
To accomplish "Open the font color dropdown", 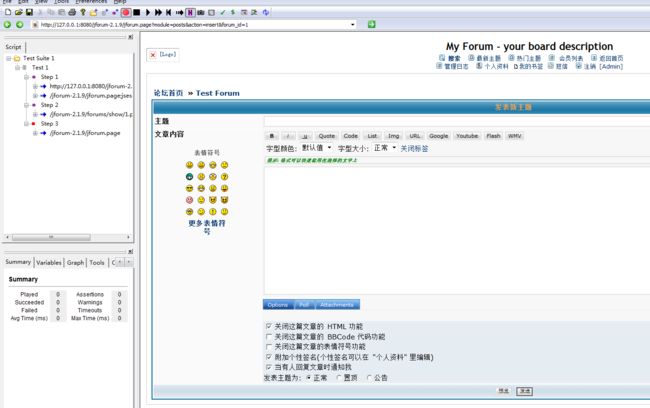I will point(317,148).
